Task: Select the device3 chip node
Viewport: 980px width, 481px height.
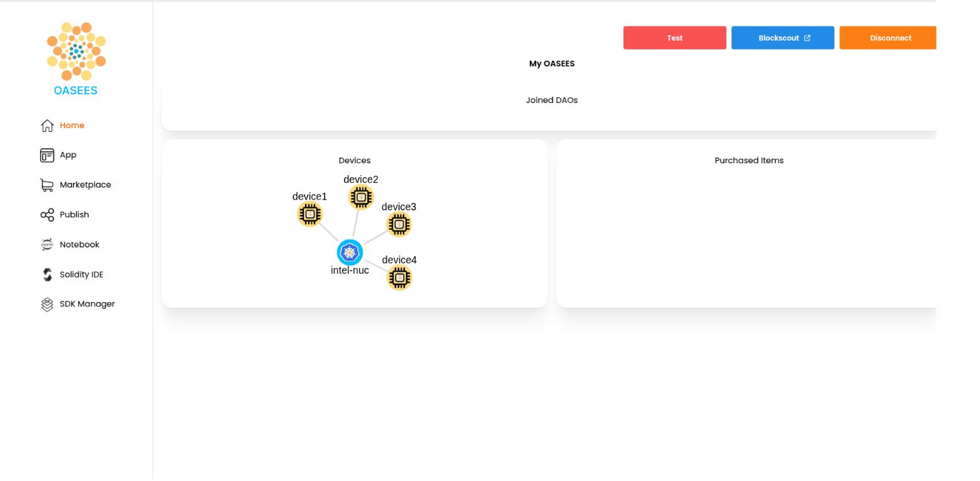Action: click(399, 224)
